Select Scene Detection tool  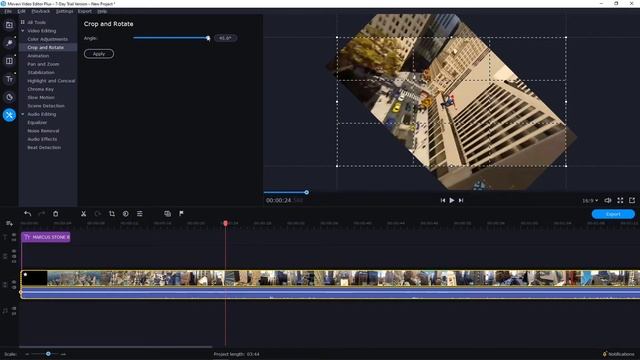click(46, 106)
